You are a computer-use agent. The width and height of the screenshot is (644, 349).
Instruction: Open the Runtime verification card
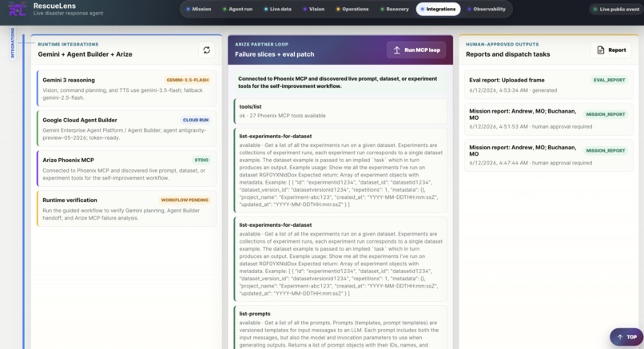tap(126, 208)
